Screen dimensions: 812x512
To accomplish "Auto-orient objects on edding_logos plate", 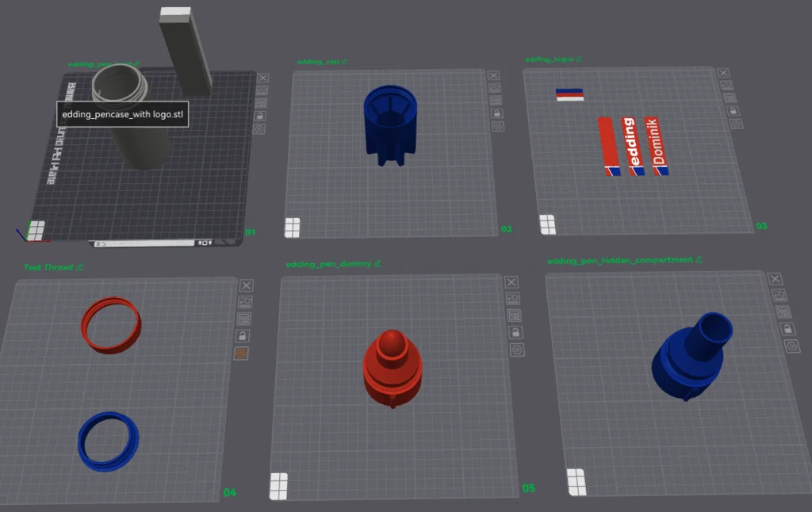I will [726, 86].
